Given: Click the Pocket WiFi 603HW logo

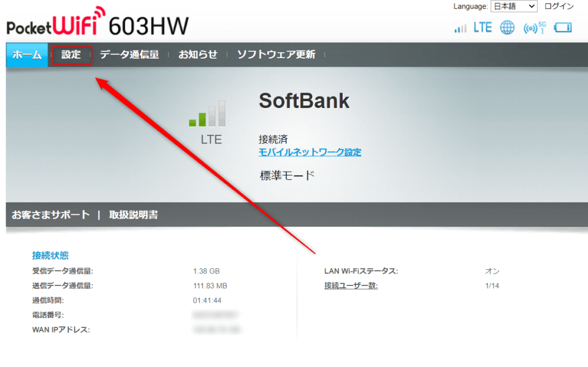Looking at the screenshot, I should tap(98, 22).
